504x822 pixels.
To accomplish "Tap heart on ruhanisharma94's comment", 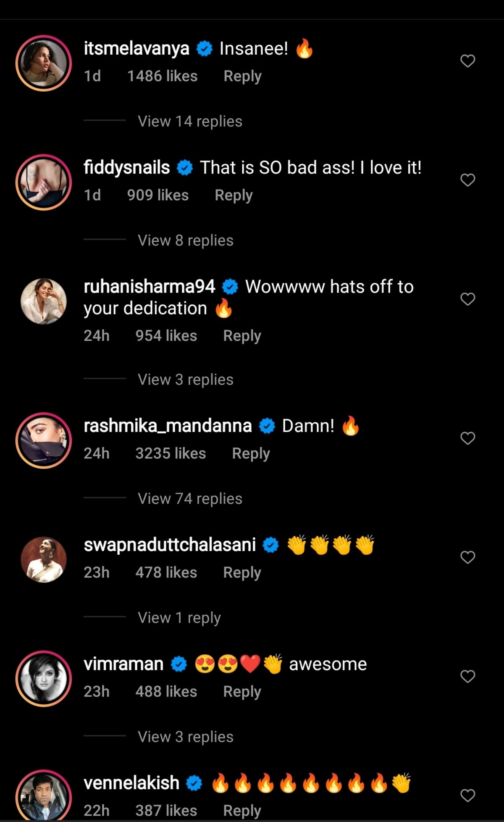I will tap(467, 299).
